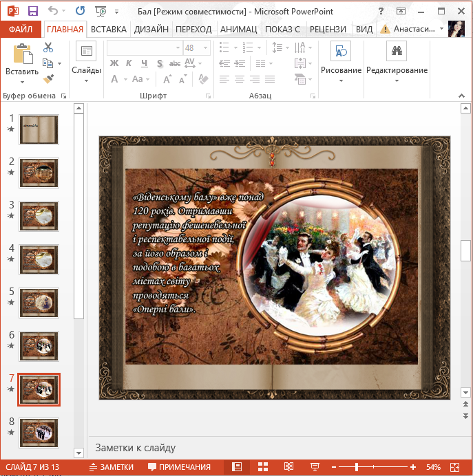Save the presentation with the floppy icon
Viewport: 473px width, 476px height.
pos(33,11)
